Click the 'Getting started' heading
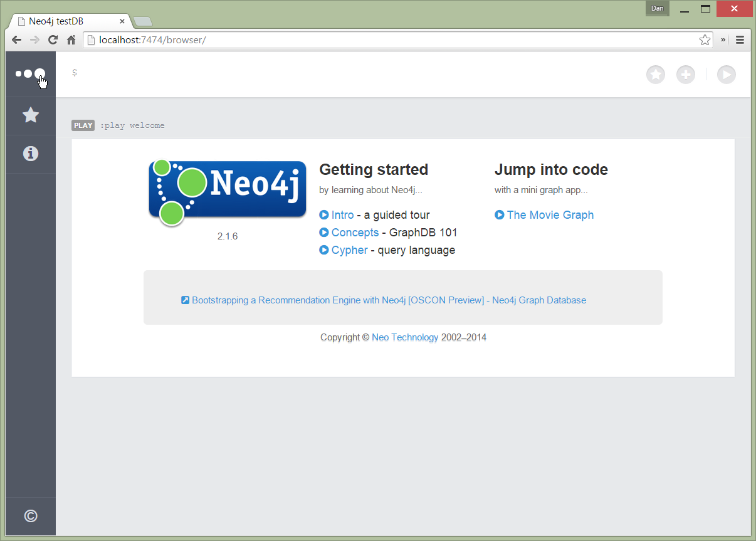The height and width of the screenshot is (541, 756). pyautogui.click(x=374, y=170)
